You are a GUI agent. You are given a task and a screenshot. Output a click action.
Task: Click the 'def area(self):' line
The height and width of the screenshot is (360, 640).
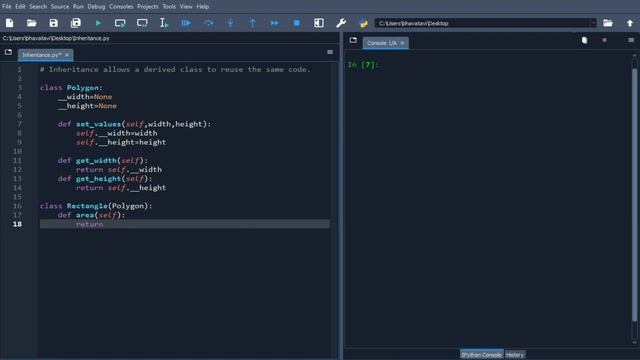91,215
